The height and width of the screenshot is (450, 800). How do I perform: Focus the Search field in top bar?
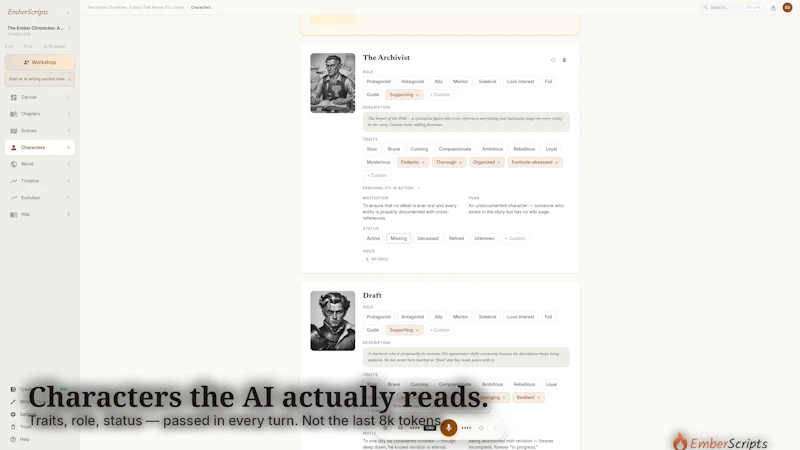(x=732, y=8)
